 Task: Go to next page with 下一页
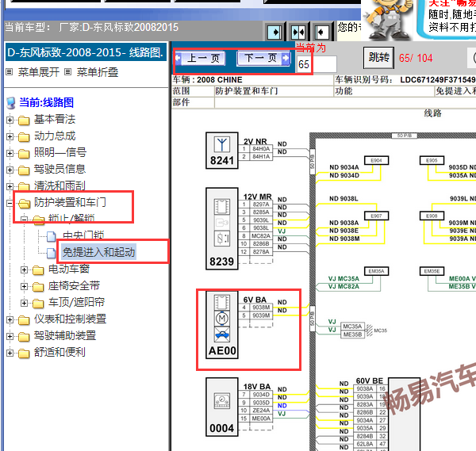tap(263, 58)
